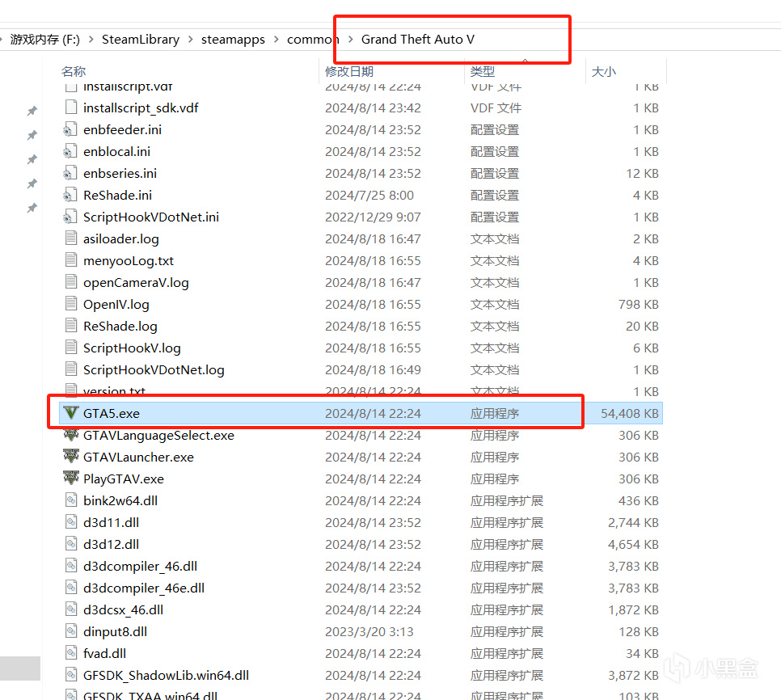Select the file named menyooLog.txt
The width and height of the screenshot is (781, 700).
(x=129, y=261)
